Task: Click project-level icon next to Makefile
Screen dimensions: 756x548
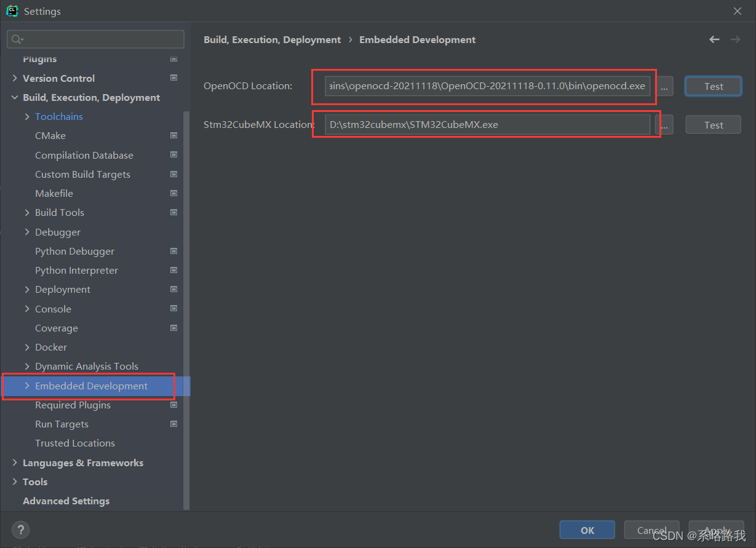Action: pos(173,193)
